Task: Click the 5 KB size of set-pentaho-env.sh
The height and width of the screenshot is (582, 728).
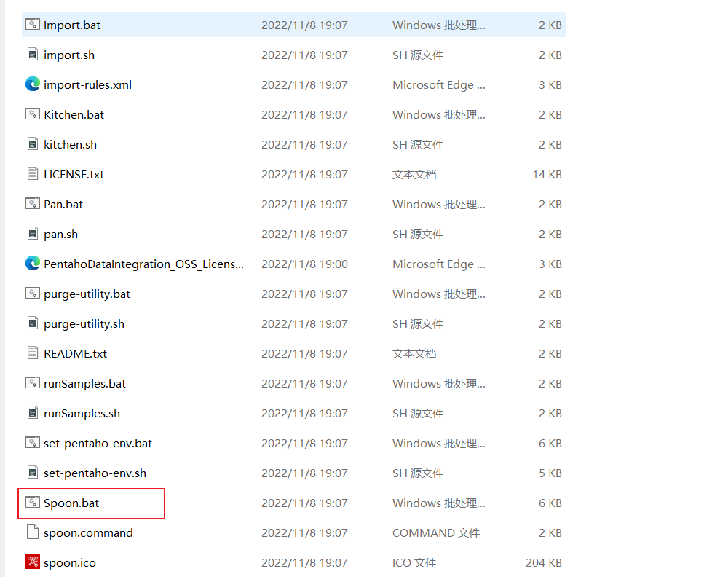Action: 550,473
